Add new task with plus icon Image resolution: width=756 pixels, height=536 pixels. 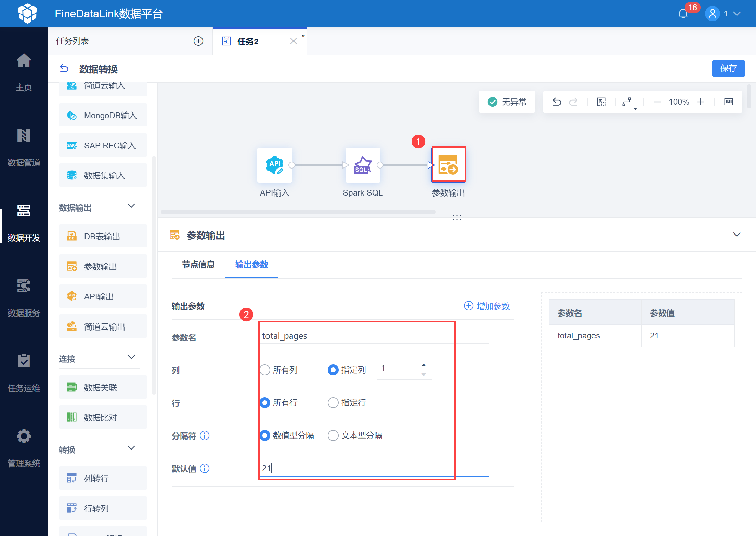tap(198, 41)
